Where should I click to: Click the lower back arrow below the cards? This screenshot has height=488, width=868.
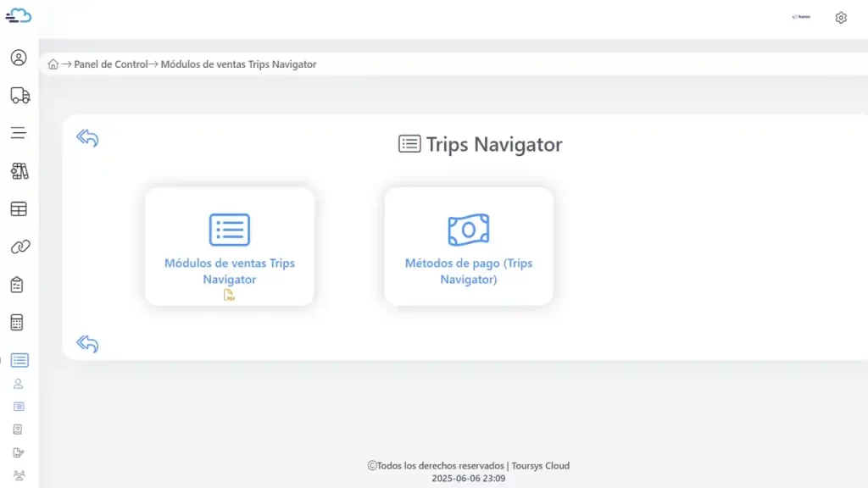[x=86, y=344]
